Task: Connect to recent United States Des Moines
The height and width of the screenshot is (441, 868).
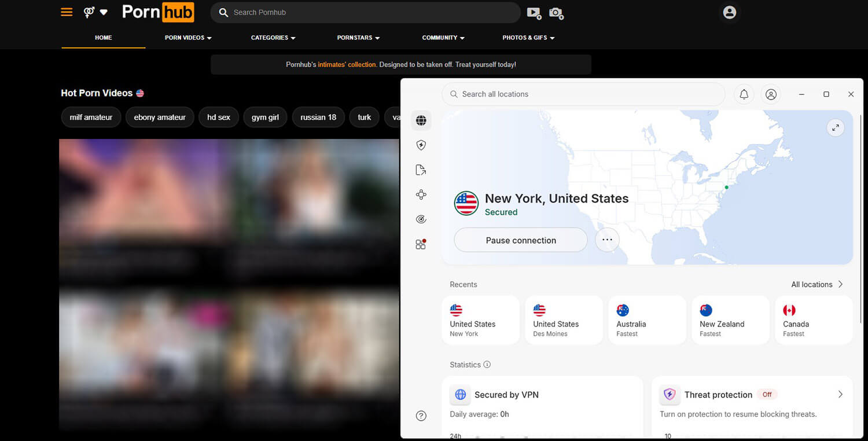Action: point(564,320)
